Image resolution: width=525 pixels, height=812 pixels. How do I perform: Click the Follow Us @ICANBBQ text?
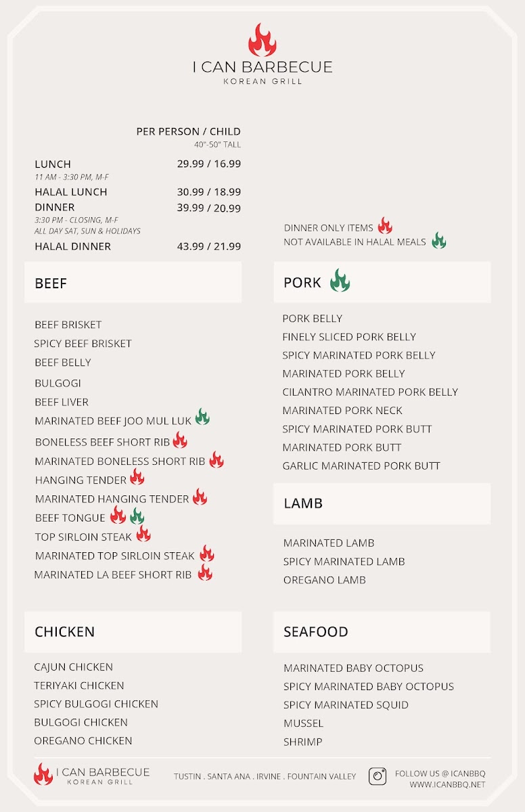pos(440,773)
